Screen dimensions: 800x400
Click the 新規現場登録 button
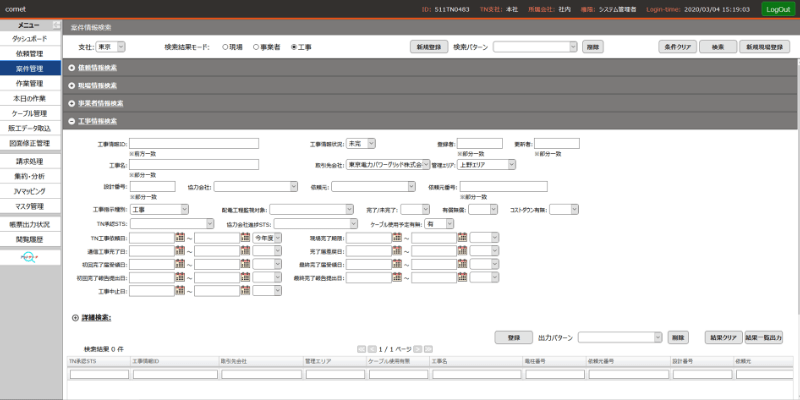(764, 46)
